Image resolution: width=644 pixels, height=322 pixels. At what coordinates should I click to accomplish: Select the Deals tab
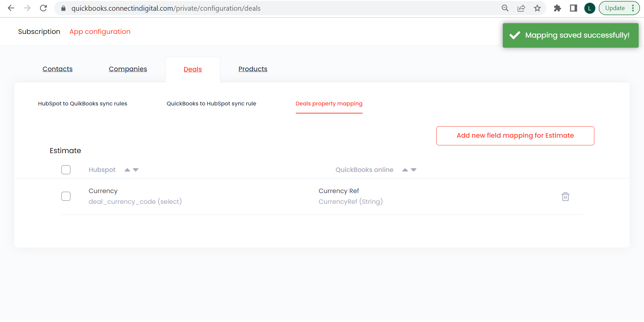click(193, 69)
